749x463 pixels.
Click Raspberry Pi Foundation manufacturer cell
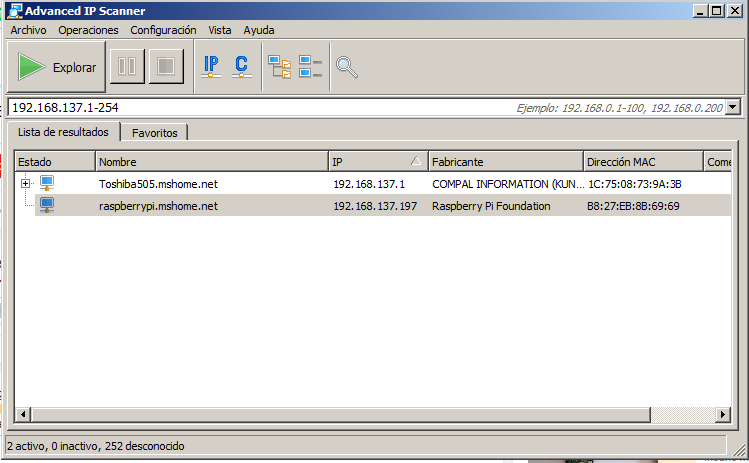pyautogui.click(x=491, y=206)
